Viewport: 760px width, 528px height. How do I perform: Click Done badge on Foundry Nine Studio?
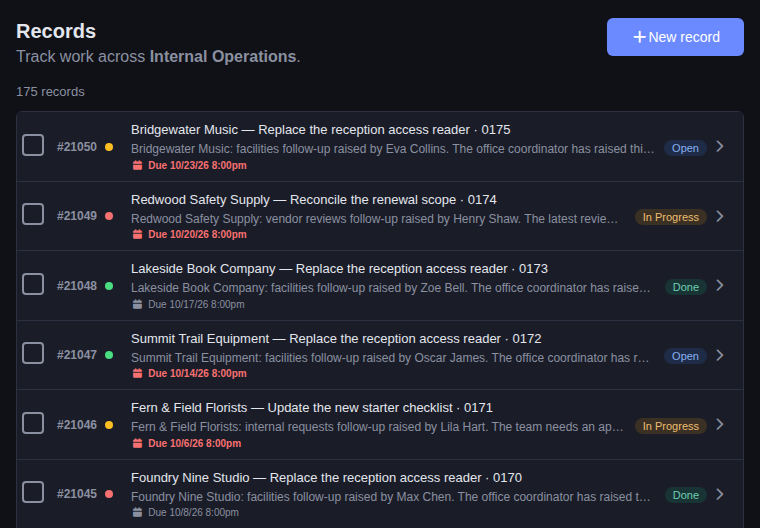point(685,495)
